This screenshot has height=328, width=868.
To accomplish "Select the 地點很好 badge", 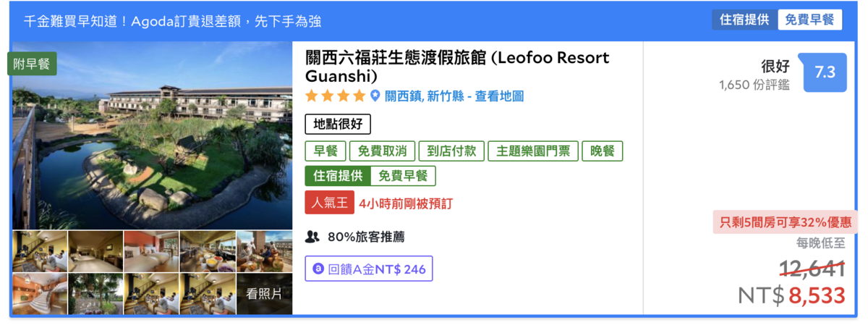I will click(x=338, y=124).
